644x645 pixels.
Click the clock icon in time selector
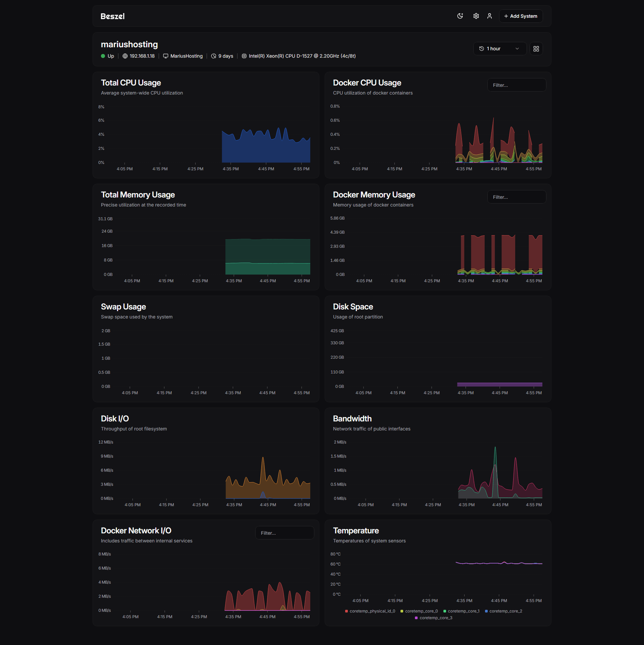(x=481, y=49)
